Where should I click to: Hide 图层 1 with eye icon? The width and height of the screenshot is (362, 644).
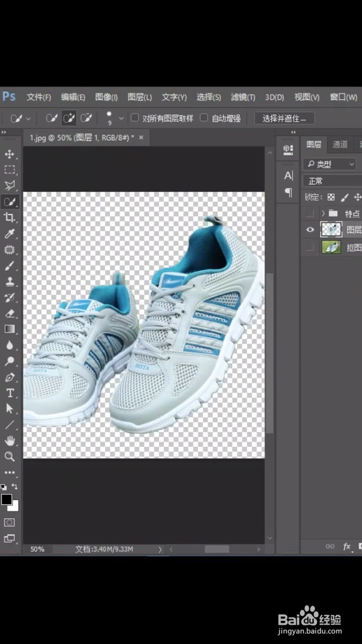[310, 230]
